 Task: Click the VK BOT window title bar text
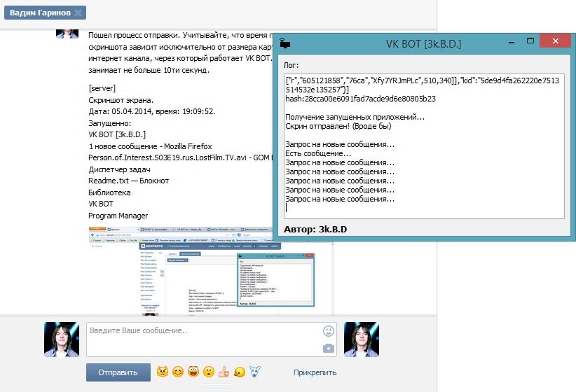pyautogui.click(x=423, y=44)
